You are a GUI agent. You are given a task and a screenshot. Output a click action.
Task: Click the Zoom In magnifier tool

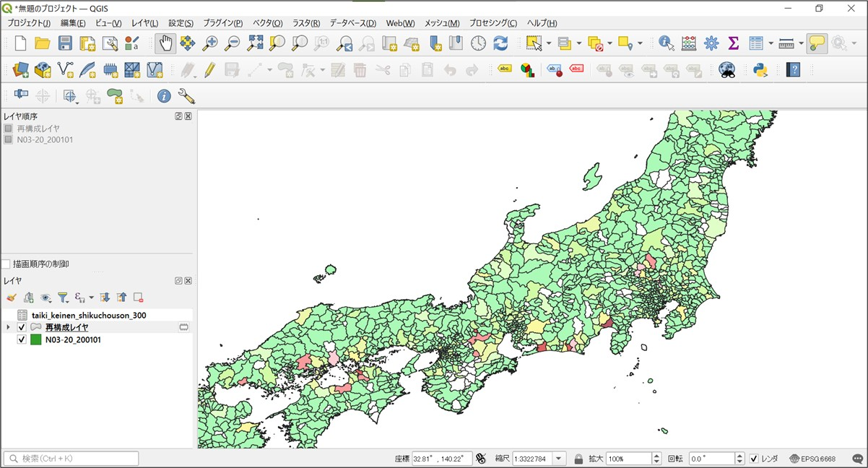click(210, 43)
